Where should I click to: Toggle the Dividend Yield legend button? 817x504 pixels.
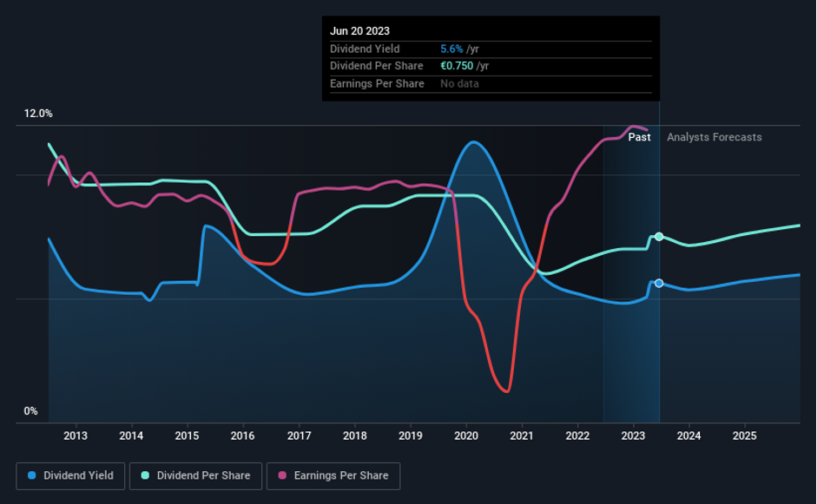(70, 475)
